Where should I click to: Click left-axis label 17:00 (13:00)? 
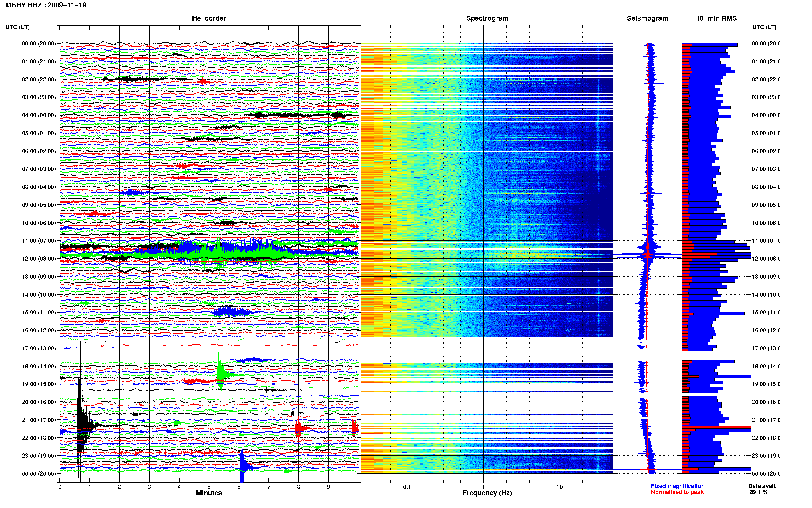click(x=39, y=348)
